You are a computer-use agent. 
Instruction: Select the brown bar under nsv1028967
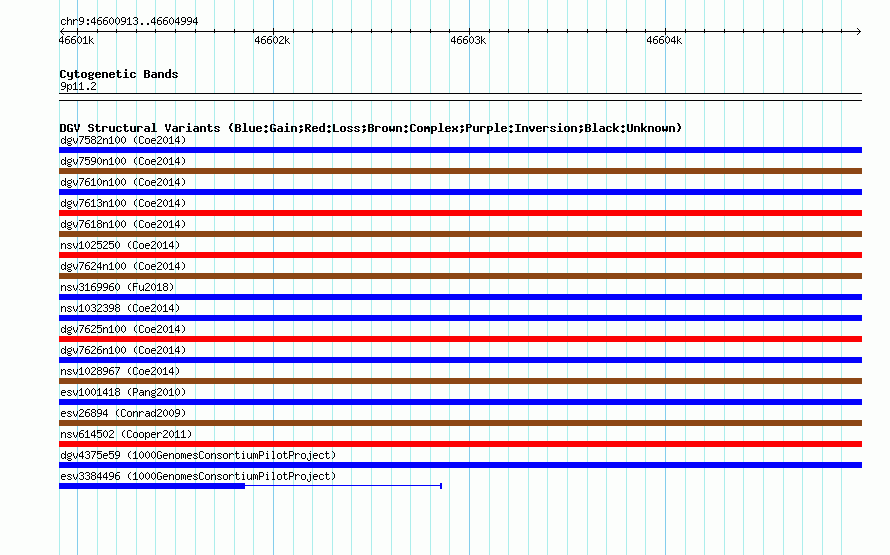(460, 381)
